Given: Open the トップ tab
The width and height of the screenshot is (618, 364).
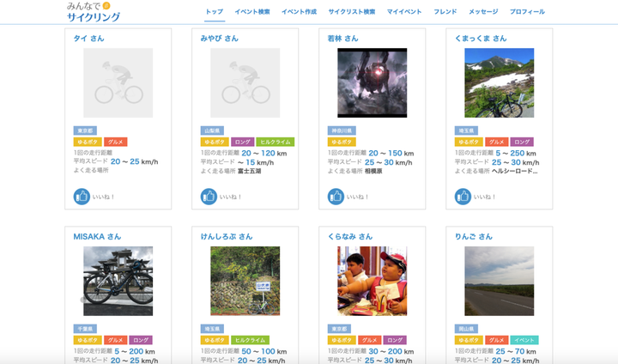Looking at the screenshot, I should pyautogui.click(x=215, y=12).
